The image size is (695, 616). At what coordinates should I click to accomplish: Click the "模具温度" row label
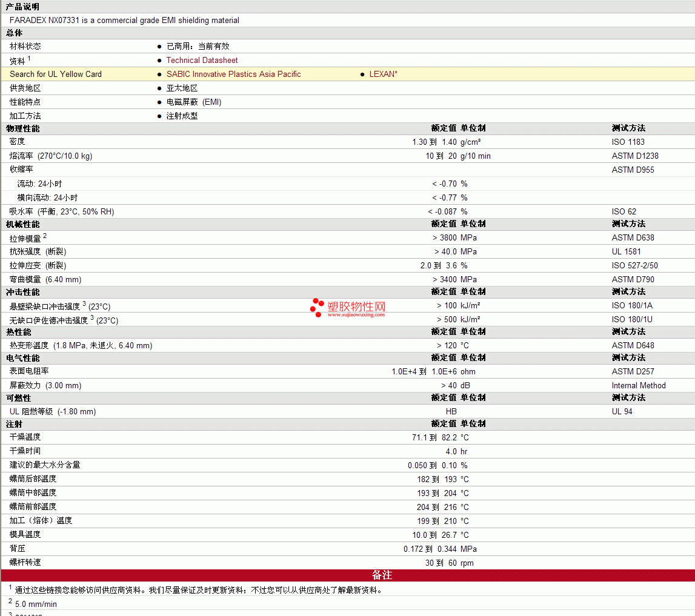tap(25, 534)
